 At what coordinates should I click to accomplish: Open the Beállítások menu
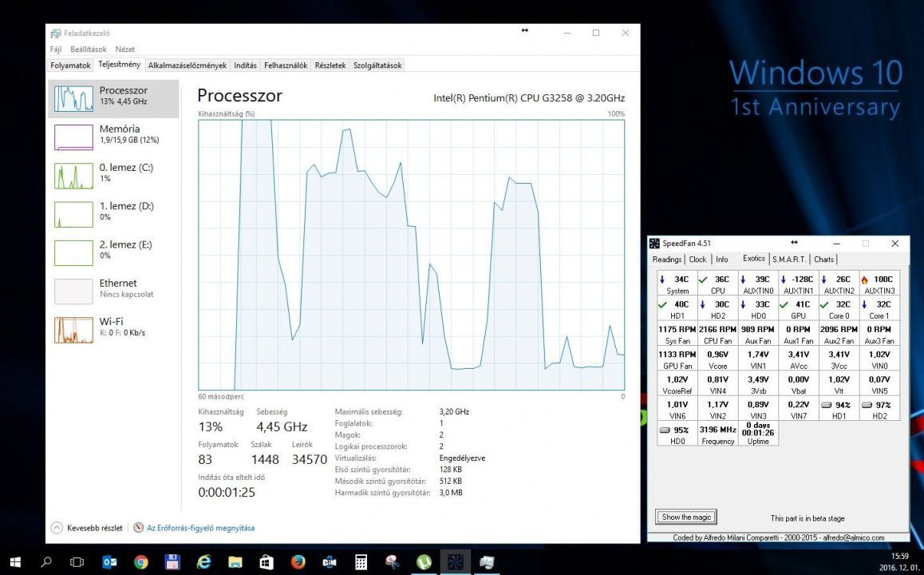pos(89,50)
